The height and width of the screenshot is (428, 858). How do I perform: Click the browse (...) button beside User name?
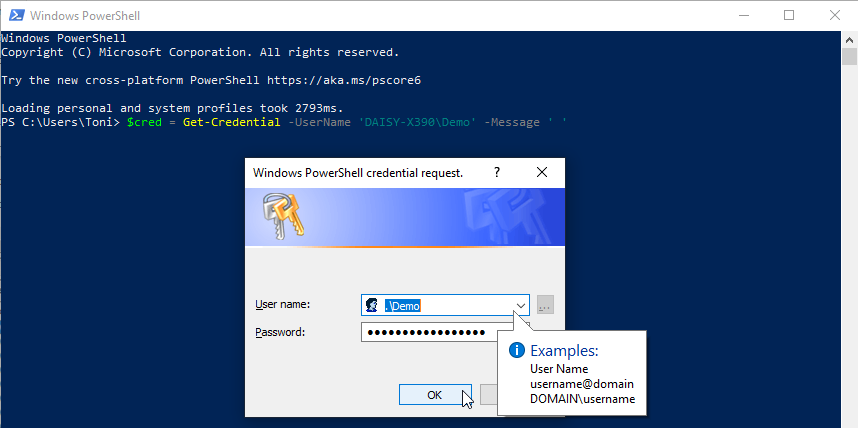tap(545, 305)
